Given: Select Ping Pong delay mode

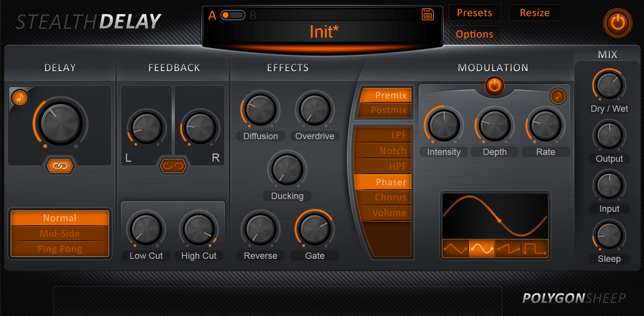Looking at the screenshot, I should click(x=60, y=249).
